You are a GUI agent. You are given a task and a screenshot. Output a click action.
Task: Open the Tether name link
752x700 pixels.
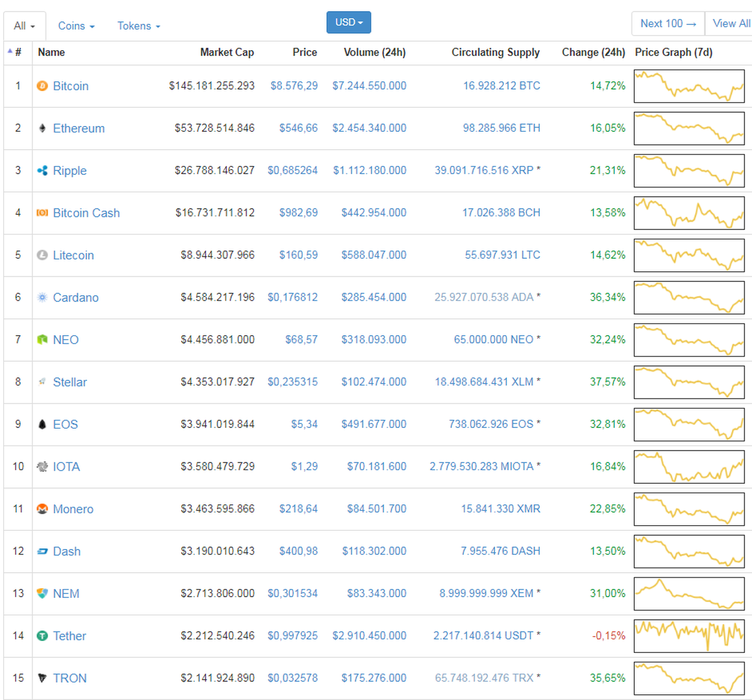[x=70, y=636]
